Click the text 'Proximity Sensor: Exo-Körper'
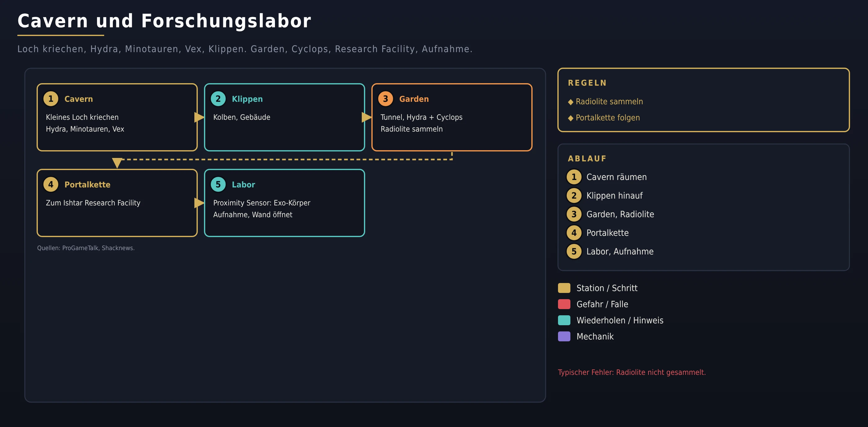The width and height of the screenshot is (868, 427). tap(261, 203)
